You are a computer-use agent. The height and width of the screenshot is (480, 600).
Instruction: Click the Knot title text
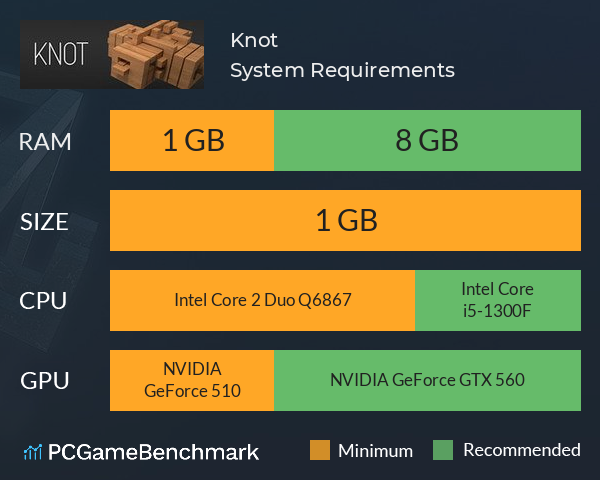pyautogui.click(x=254, y=40)
